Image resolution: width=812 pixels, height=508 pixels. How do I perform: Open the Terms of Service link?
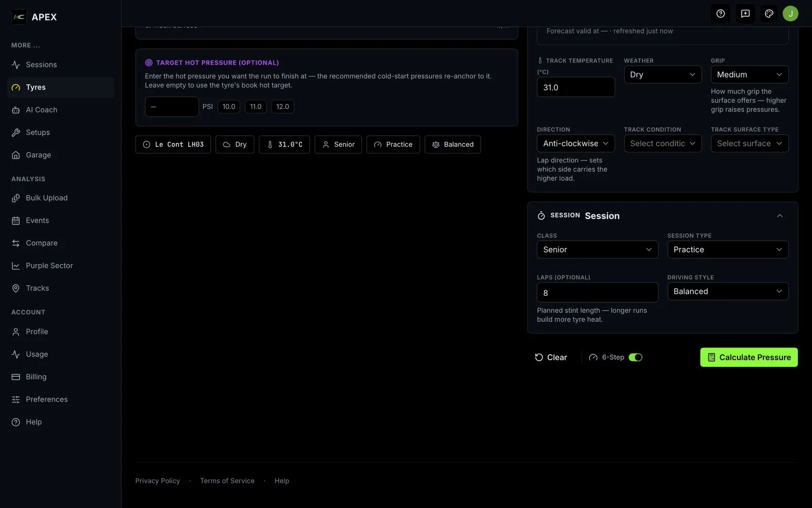[227, 481]
